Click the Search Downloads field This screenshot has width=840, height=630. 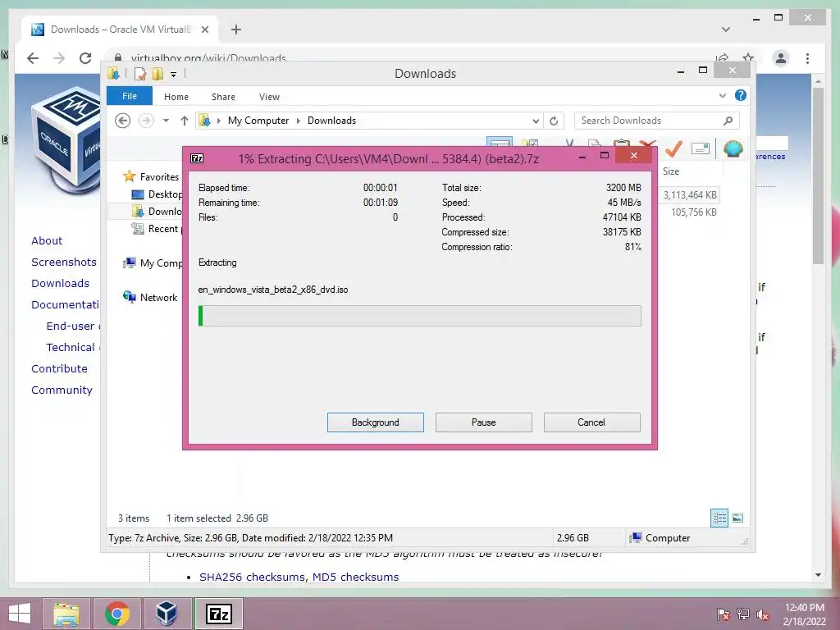pyautogui.click(x=657, y=121)
